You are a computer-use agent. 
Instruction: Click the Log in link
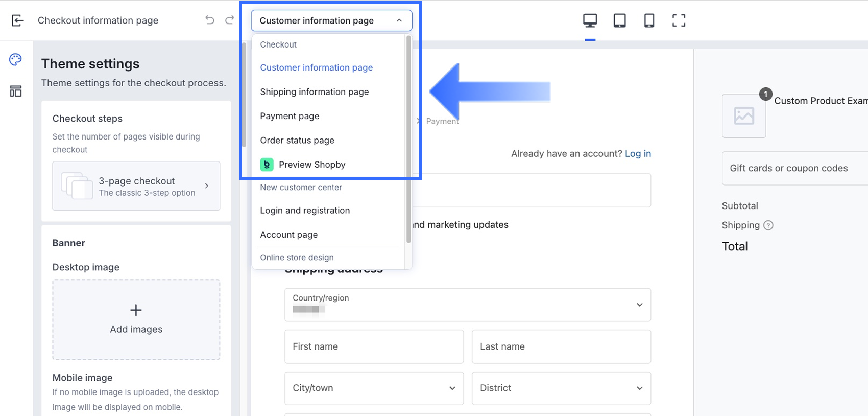pos(638,154)
